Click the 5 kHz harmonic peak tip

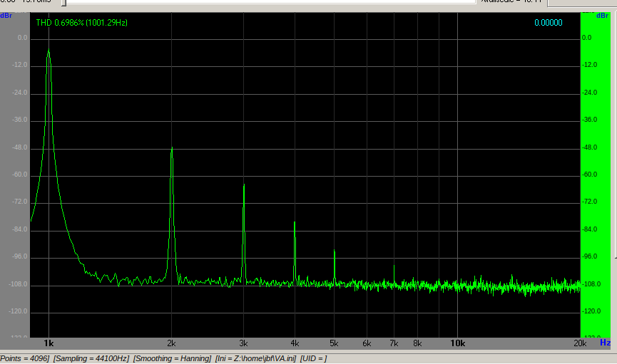pyautogui.click(x=335, y=250)
